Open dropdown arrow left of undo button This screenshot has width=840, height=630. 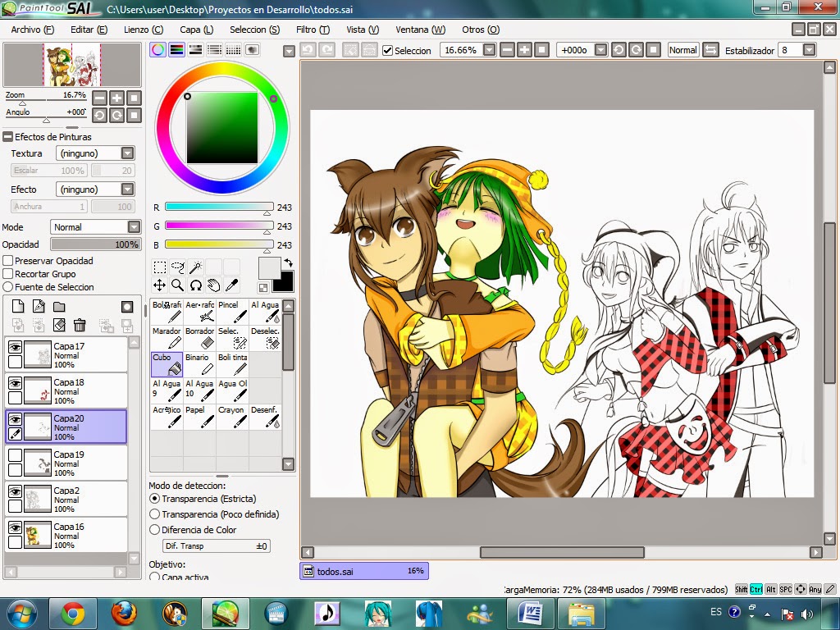coord(290,52)
